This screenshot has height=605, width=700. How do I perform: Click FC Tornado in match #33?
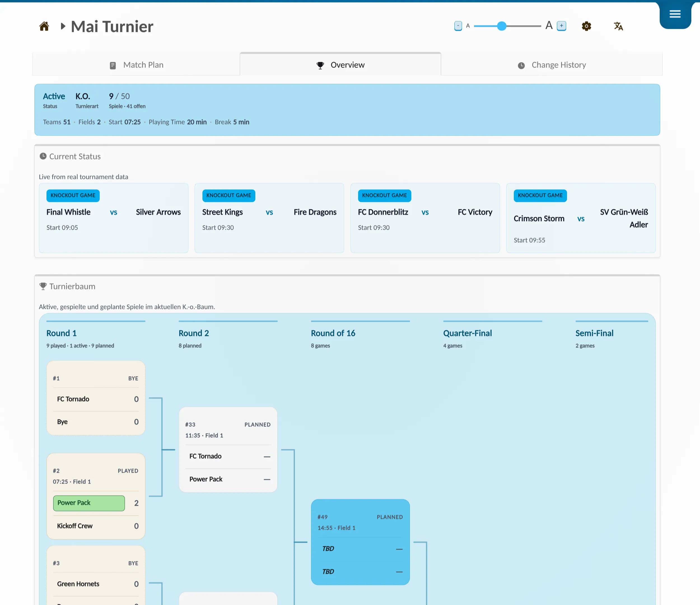206,456
